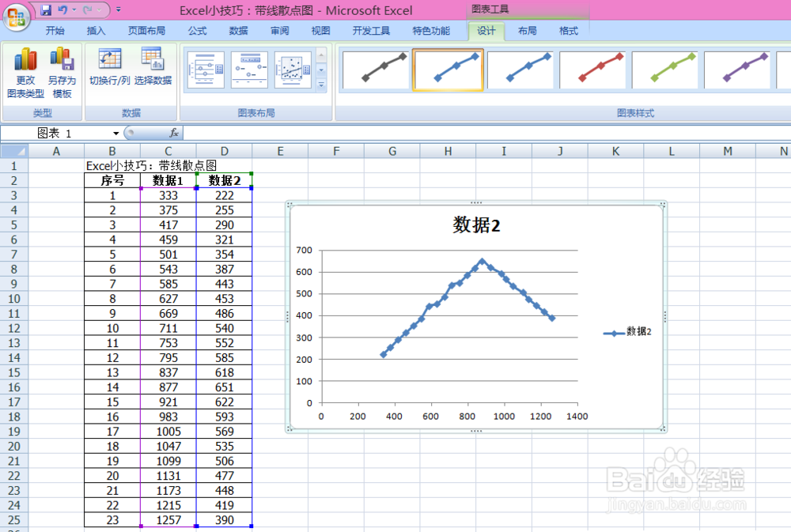The width and height of the screenshot is (791, 532).
Task: Choose the black line chart style
Action: click(376, 70)
